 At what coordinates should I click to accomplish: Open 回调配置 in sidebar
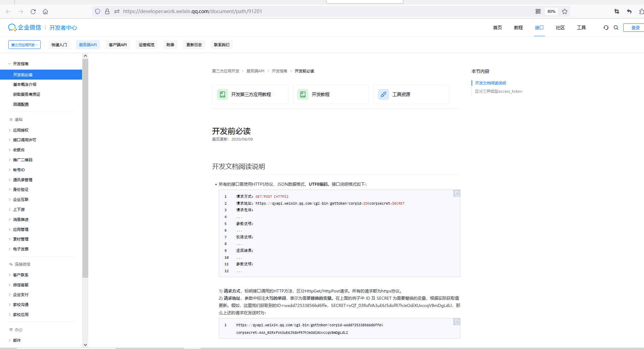point(21,104)
